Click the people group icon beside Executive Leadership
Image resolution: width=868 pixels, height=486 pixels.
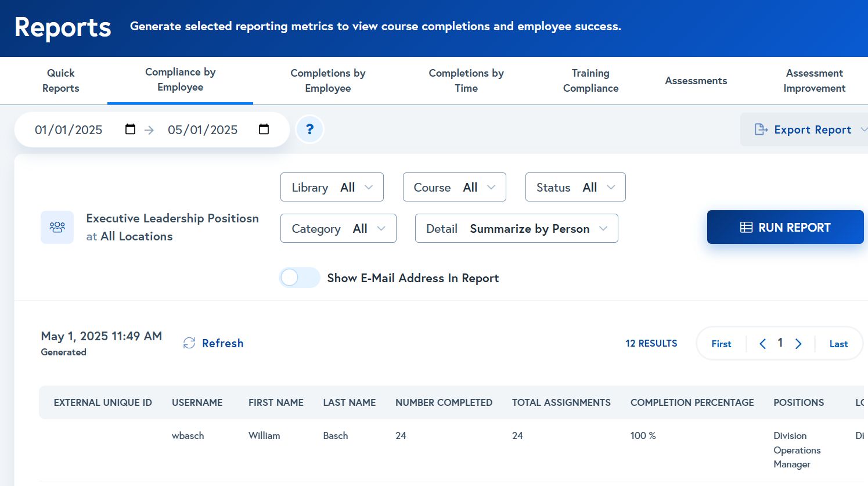coord(57,227)
